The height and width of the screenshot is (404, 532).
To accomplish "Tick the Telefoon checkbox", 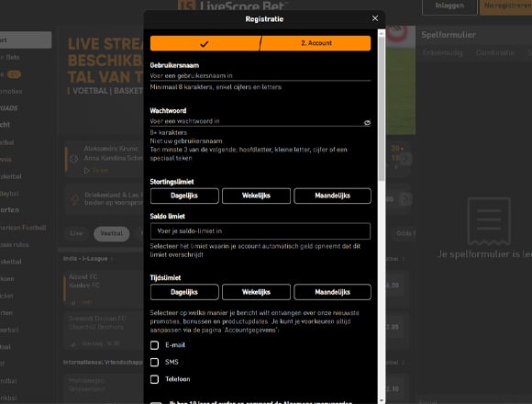I will (154, 379).
